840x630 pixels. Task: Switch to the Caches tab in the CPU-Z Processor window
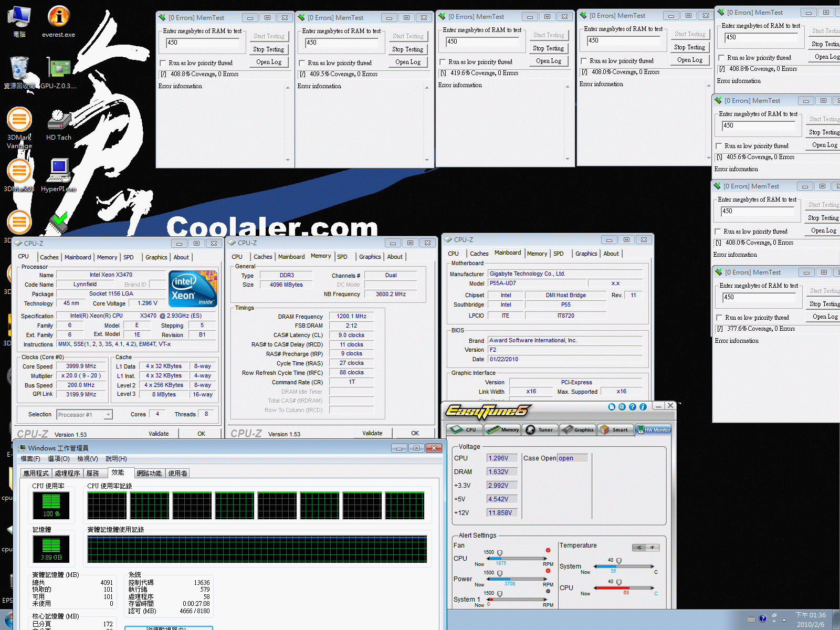click(49, 257)
